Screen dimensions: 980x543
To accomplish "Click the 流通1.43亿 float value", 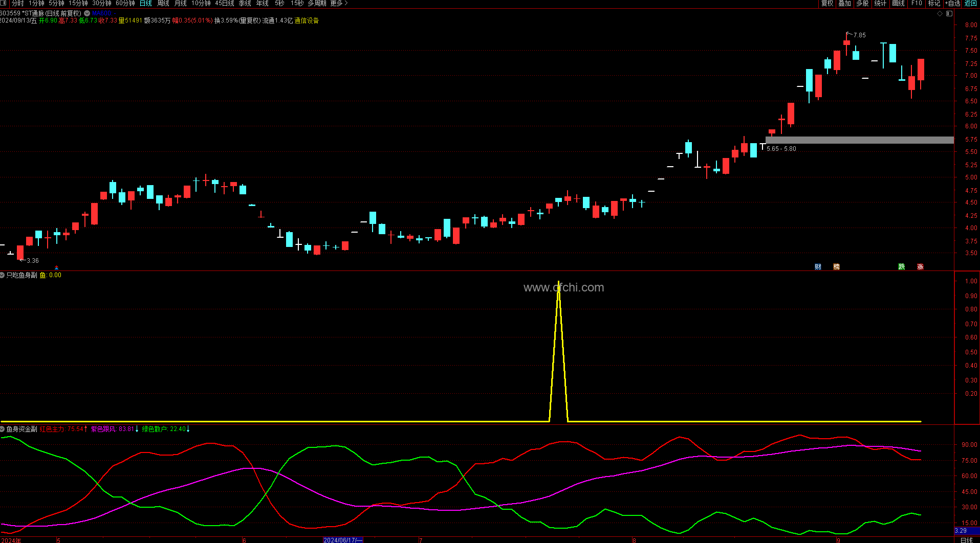I will tap(278, 21).
